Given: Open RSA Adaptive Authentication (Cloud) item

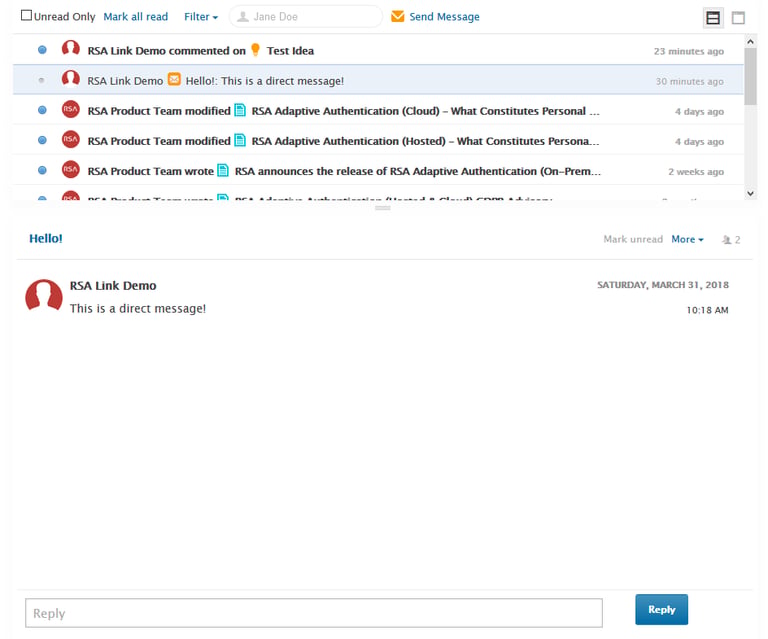Looking at the screenshot, I should point(426,111).
